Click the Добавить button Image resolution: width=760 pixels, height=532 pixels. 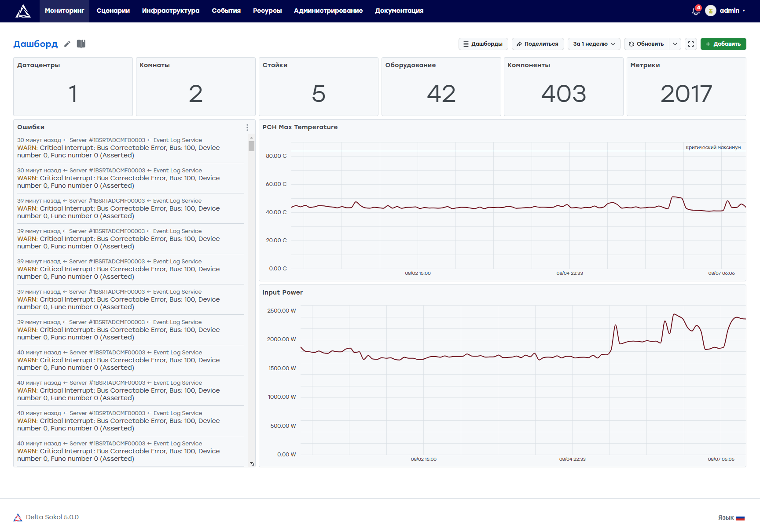[723, 44]
